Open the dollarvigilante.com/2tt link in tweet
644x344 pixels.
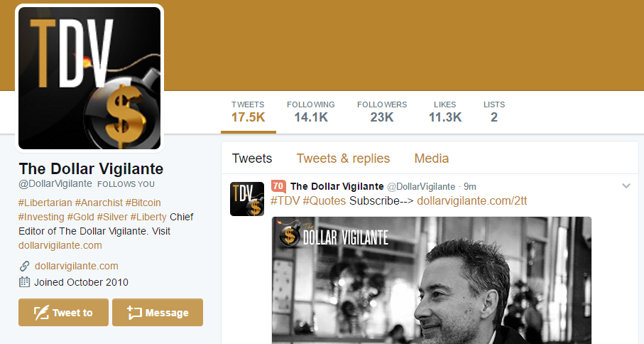pyautogui.click(x=471, y=200)
